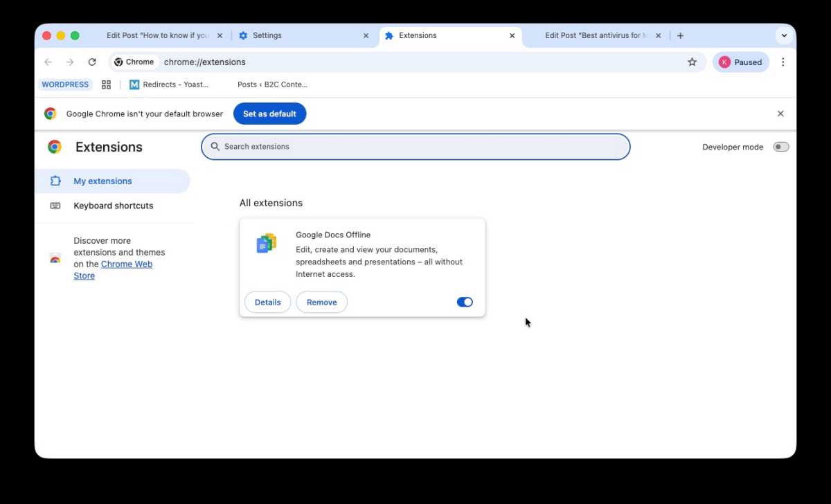The height and width of the screenshot is (504, 831).
Task: Click the reload page icon
Action: (92, 62)
